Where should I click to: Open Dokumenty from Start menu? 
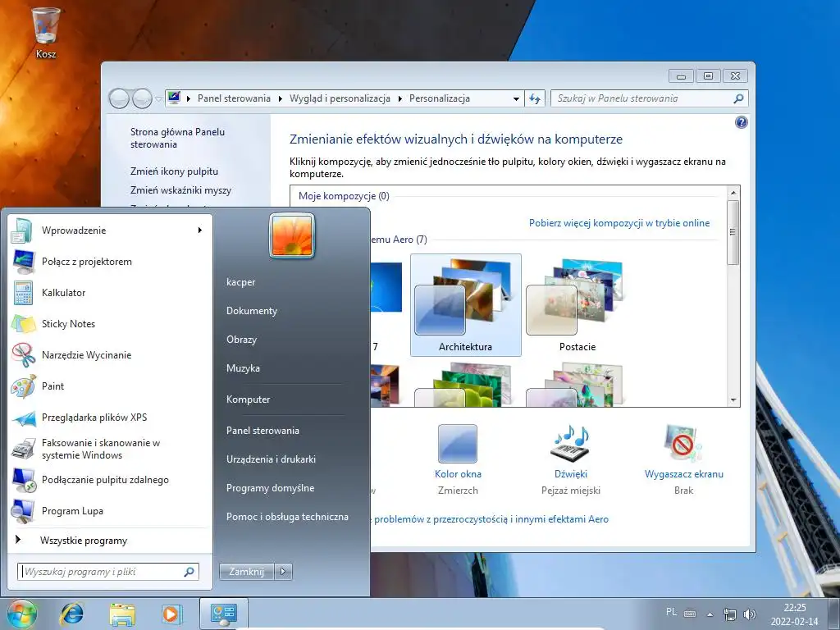pyautogui.click(x=251, y=311)
